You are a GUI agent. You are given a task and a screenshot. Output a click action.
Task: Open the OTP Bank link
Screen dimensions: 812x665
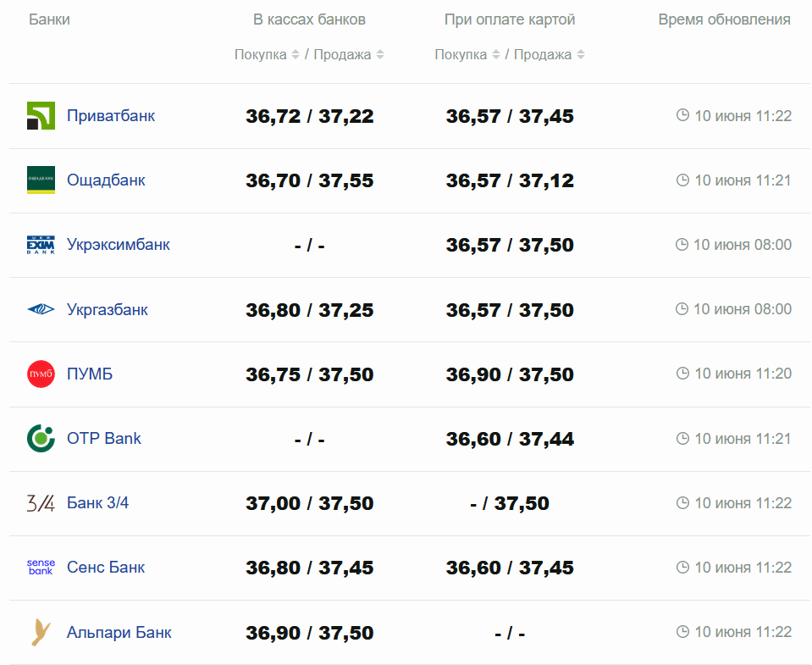[x=104, y=438]
